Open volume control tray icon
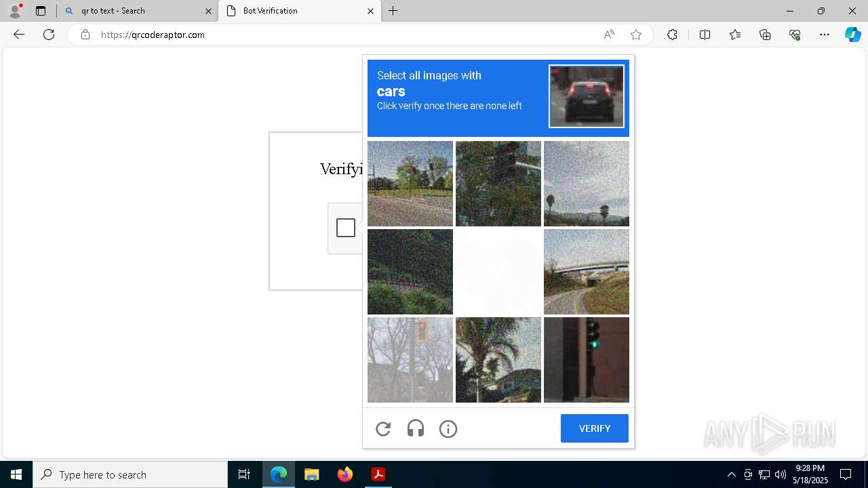Screen dimensions: 868x488 point(781,474)
